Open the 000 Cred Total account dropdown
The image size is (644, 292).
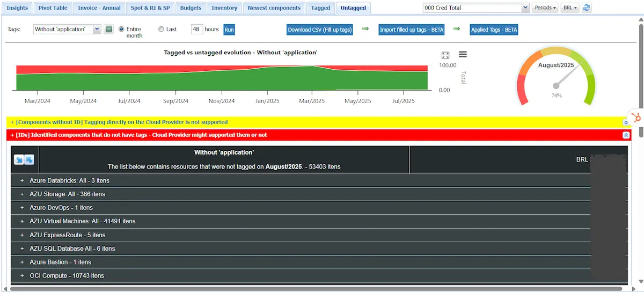tap(476, 8)
